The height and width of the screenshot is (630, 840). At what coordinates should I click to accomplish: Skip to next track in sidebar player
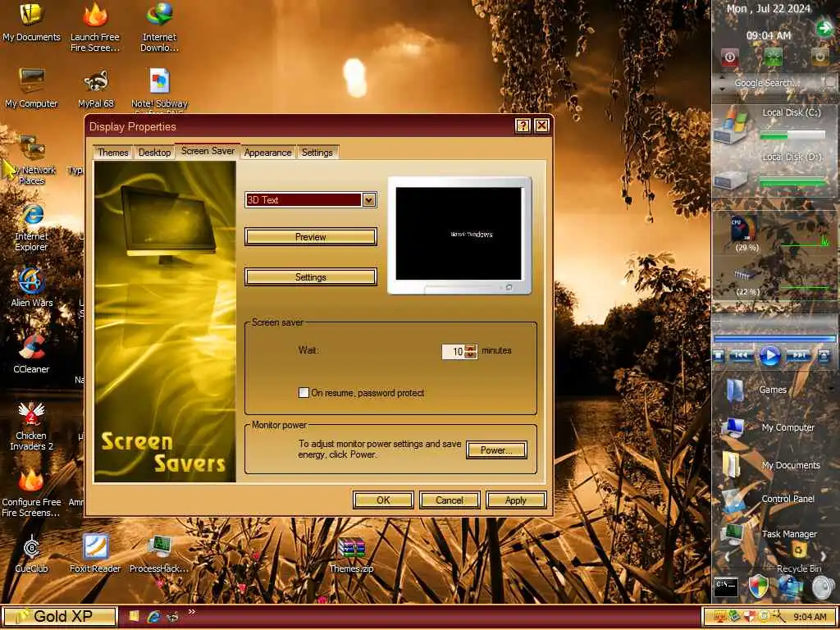(x=799, y=356)
